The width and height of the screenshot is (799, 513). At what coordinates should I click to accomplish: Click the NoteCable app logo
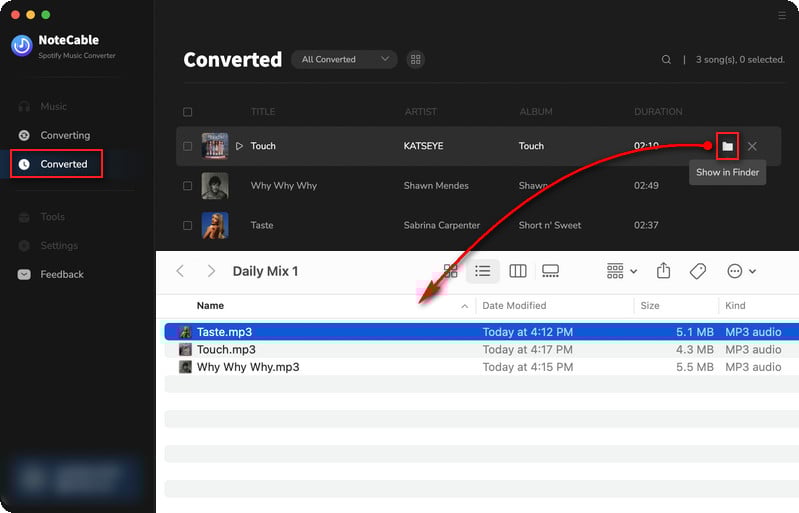[22, 45]
